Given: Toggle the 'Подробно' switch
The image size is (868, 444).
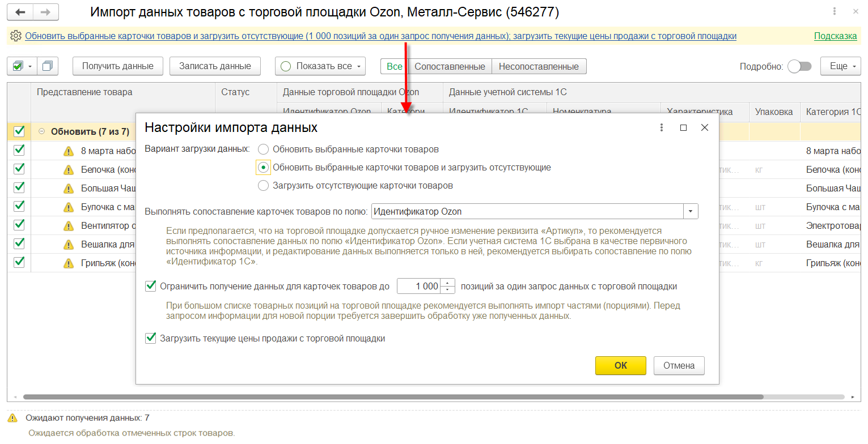Looking at the screenshot, I should [x=799, y=66].
